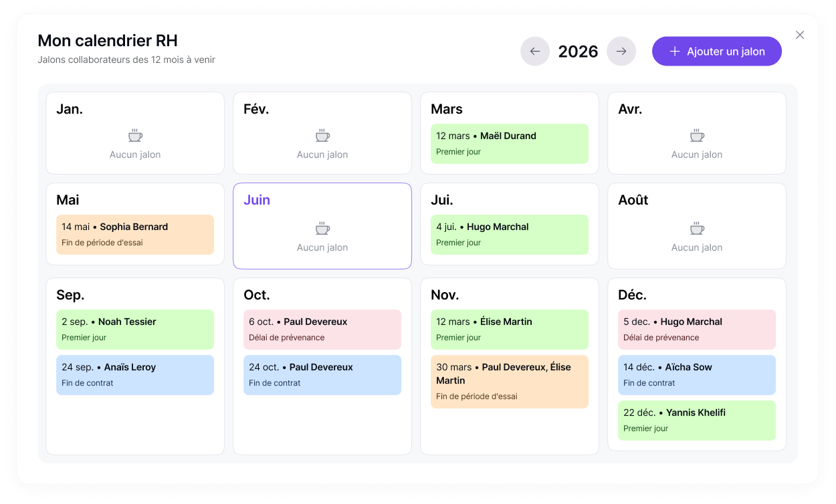
Task: Open Élise Martin's Premier jour milestone
Action: coord(510,330)
